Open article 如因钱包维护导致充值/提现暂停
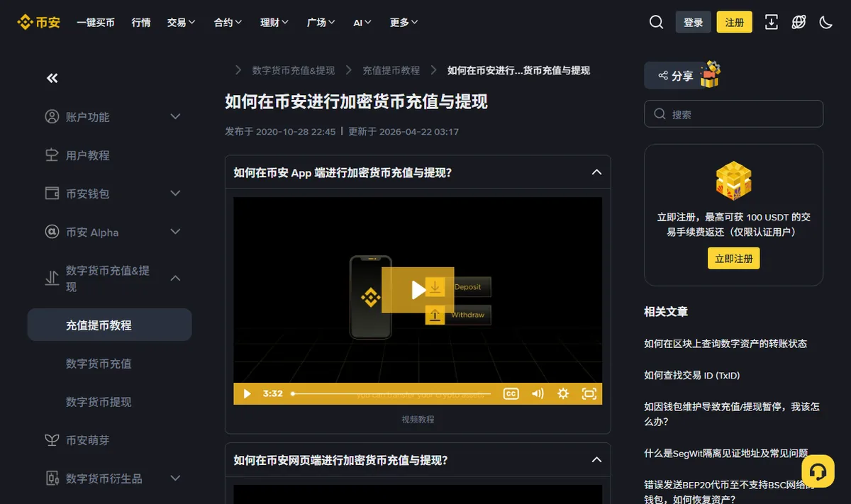The width and height of the screenshot is (851, 504). [732, 414]
